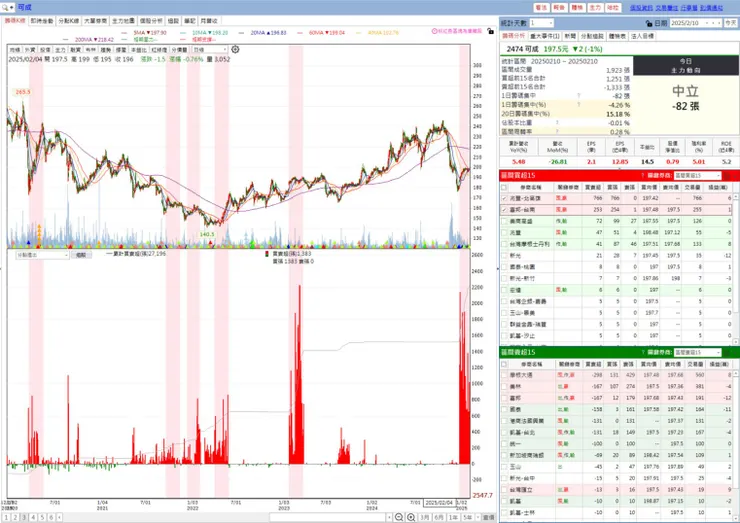This screenshot has height=523, width=740.
Task: Open the indicator dropdown above the lower chart
Action: pyautogui.click(x=66, y=255)
